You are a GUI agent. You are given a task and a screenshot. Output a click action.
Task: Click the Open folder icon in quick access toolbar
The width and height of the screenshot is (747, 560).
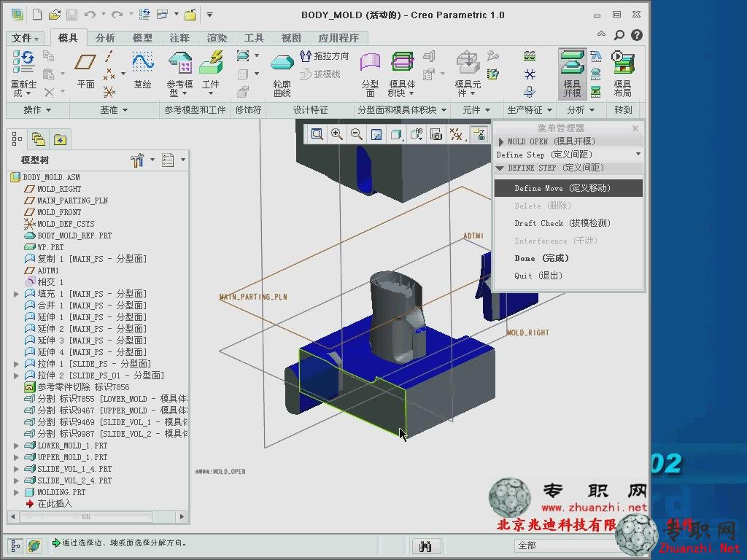click(55, 15)
